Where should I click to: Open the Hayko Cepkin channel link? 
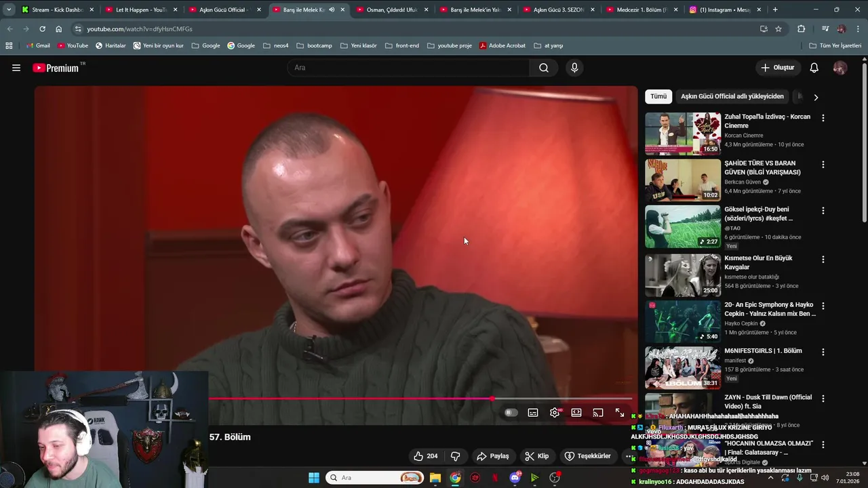[741, 323]
